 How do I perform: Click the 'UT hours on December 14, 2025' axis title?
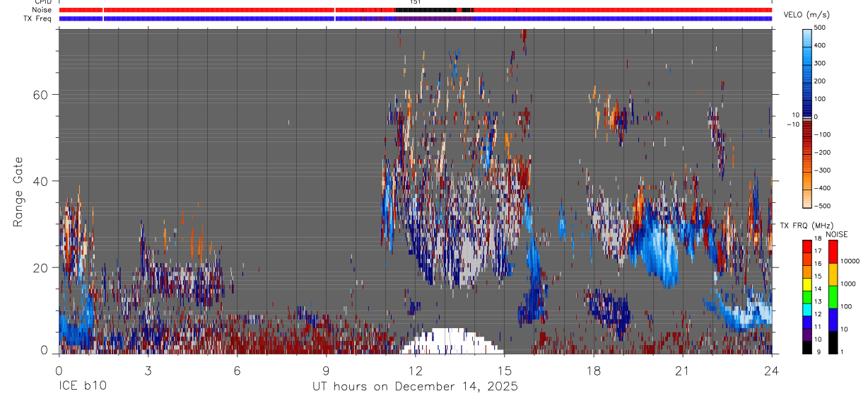416,387
